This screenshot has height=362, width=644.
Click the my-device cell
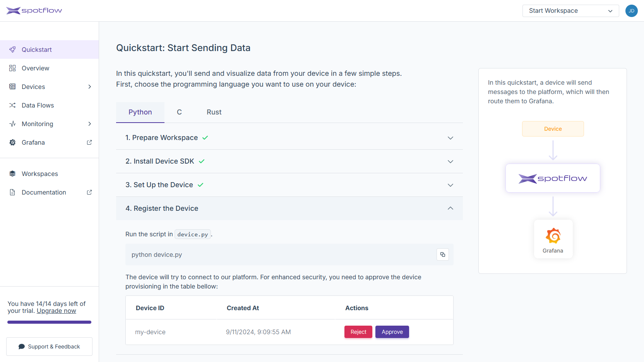[x=150, y=332]
